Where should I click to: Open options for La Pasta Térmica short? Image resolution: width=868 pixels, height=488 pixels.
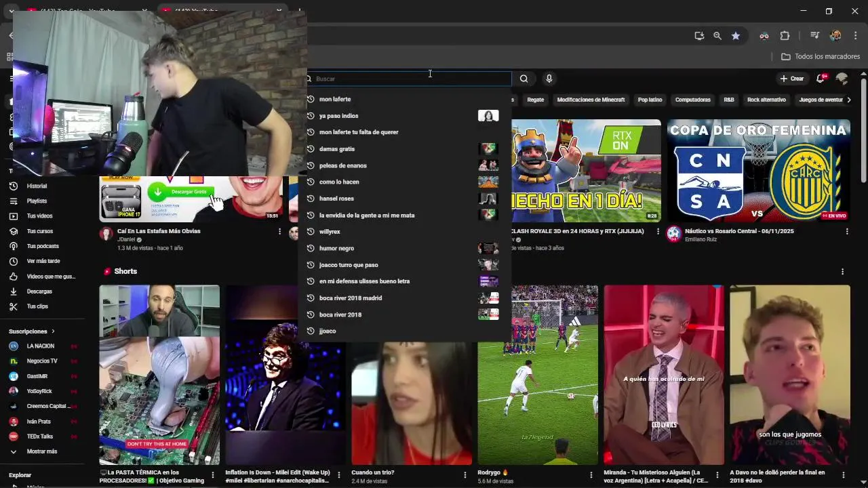(213, 475)
